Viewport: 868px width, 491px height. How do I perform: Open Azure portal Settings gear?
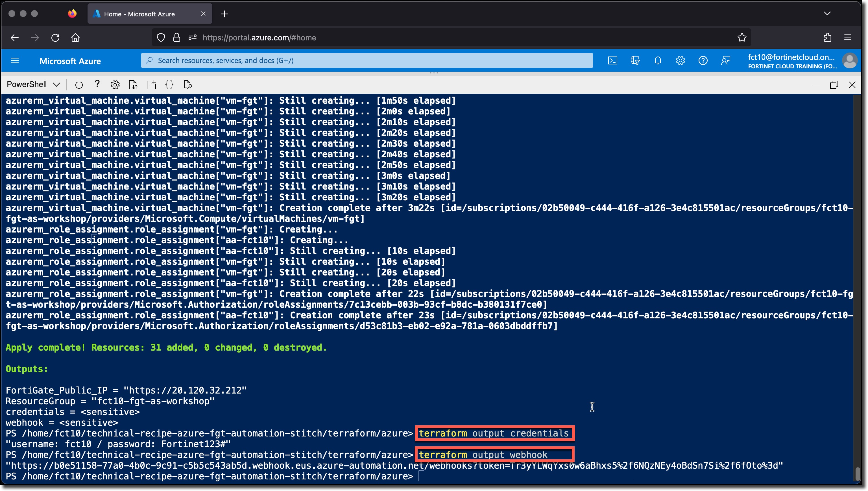pos(680,61)
